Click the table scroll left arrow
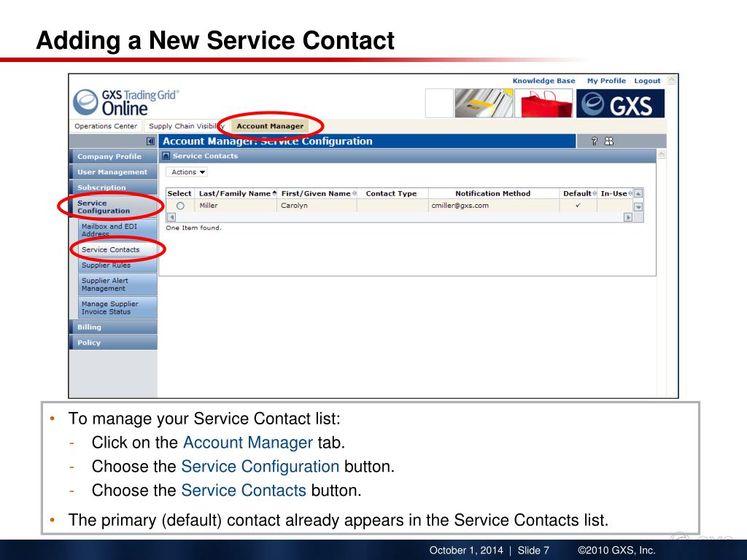 click(171, 217)
